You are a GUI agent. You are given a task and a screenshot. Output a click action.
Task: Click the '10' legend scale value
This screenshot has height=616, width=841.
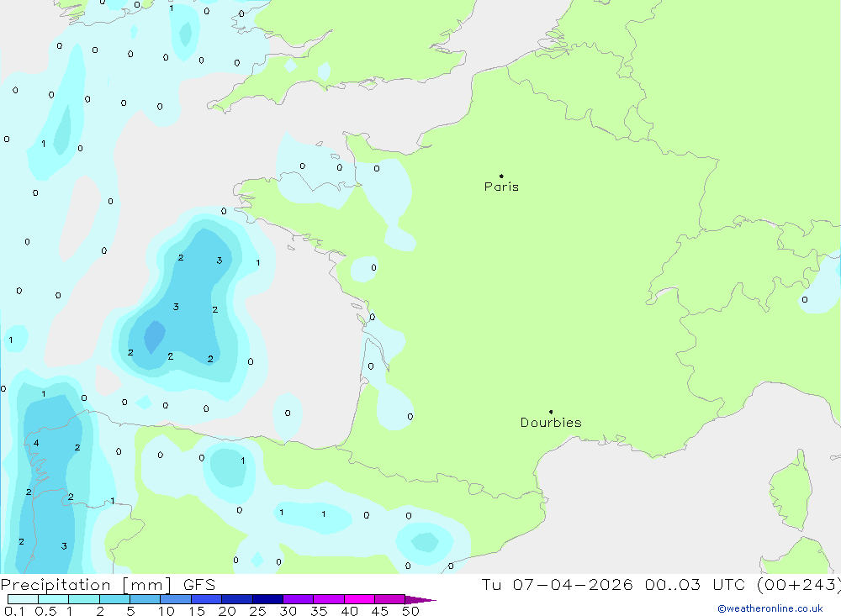point(167,611)
